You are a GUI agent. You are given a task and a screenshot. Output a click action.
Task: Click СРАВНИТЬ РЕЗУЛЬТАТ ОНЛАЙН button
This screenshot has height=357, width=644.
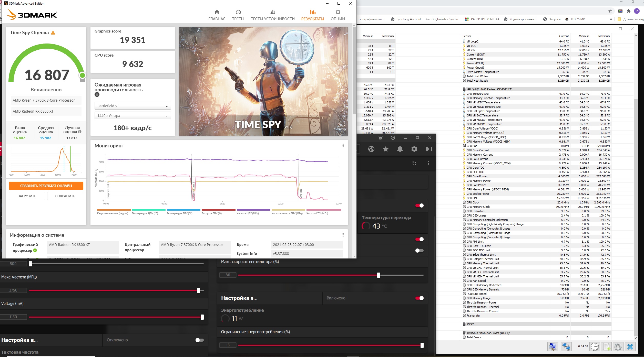pyautogui.click(x=46, y=186)
